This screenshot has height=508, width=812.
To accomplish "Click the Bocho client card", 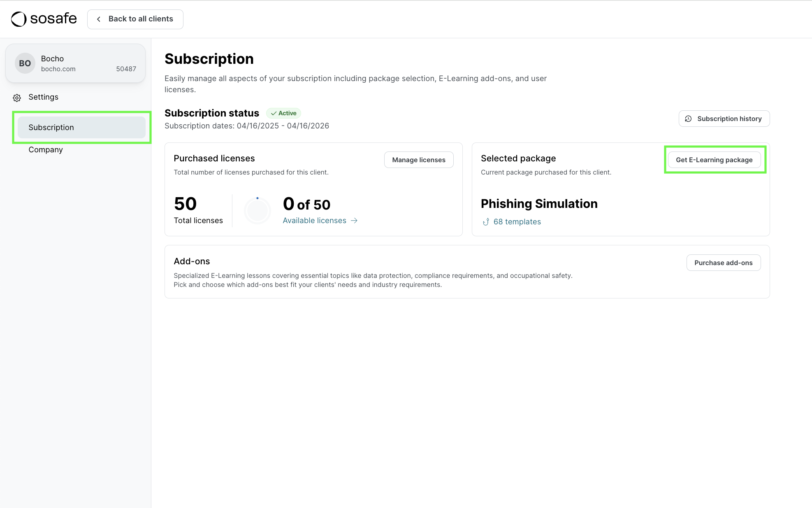I will point(75,63).
